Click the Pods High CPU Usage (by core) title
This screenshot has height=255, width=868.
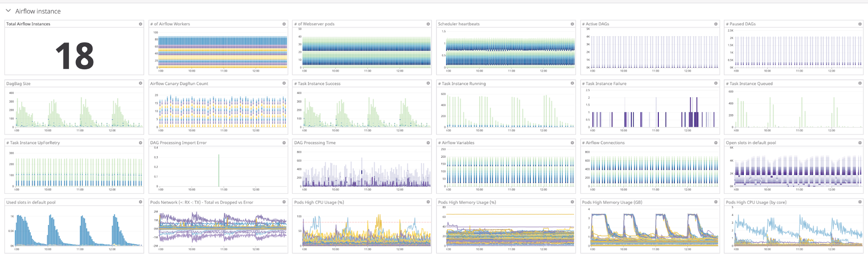point(756,202)
